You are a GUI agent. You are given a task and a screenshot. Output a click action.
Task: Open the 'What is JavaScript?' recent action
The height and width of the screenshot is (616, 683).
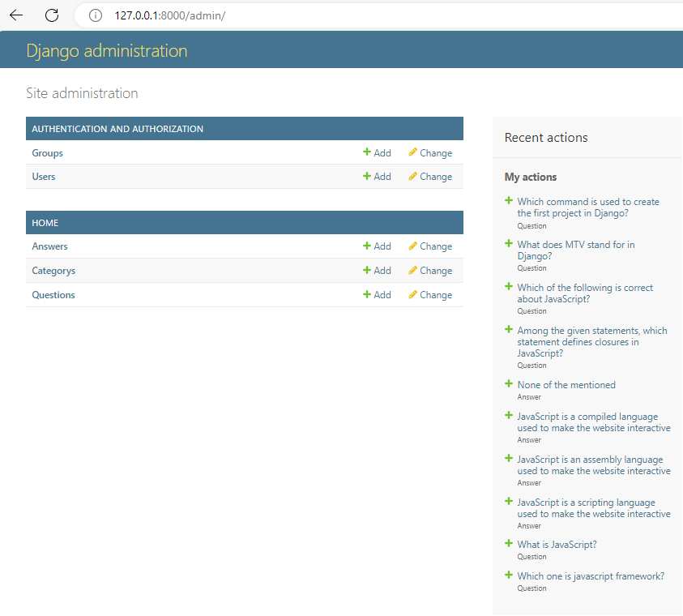click(x=557, y=544)
